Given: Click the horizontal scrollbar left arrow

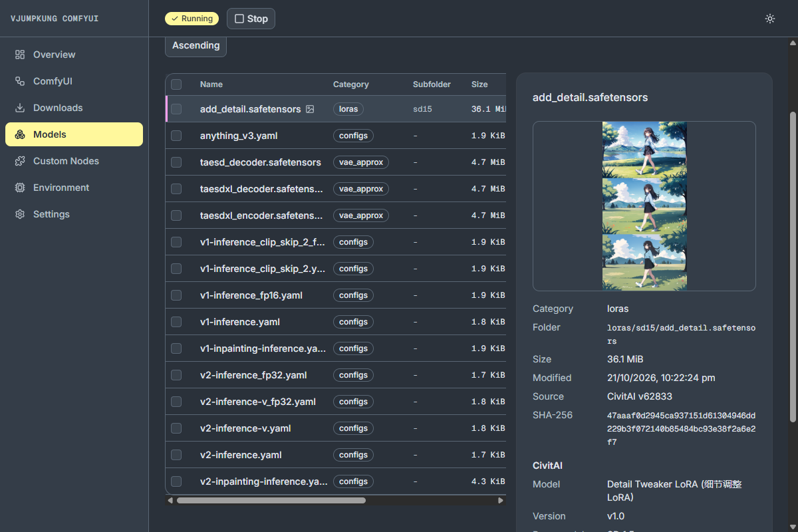Looking at the screenshot, I should [170, 500].
